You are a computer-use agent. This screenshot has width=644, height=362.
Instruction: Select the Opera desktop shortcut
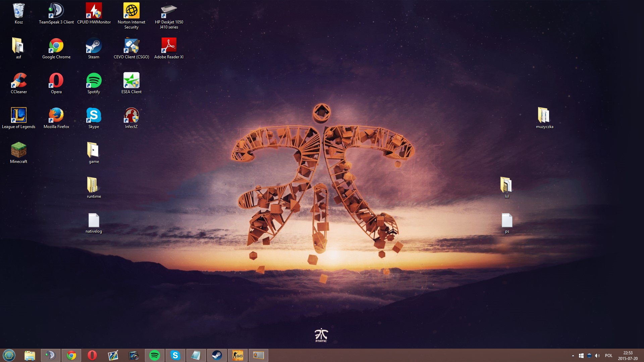click(56, 83)
